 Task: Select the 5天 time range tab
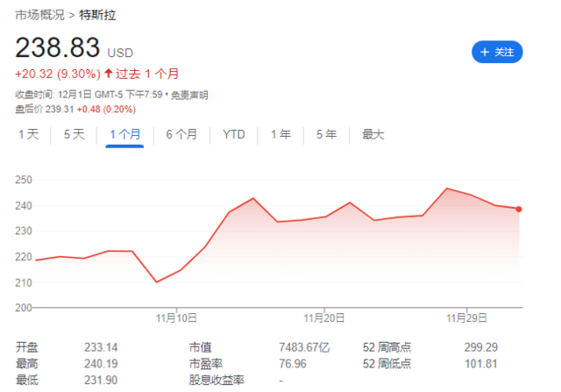click(x=74, y=134)
